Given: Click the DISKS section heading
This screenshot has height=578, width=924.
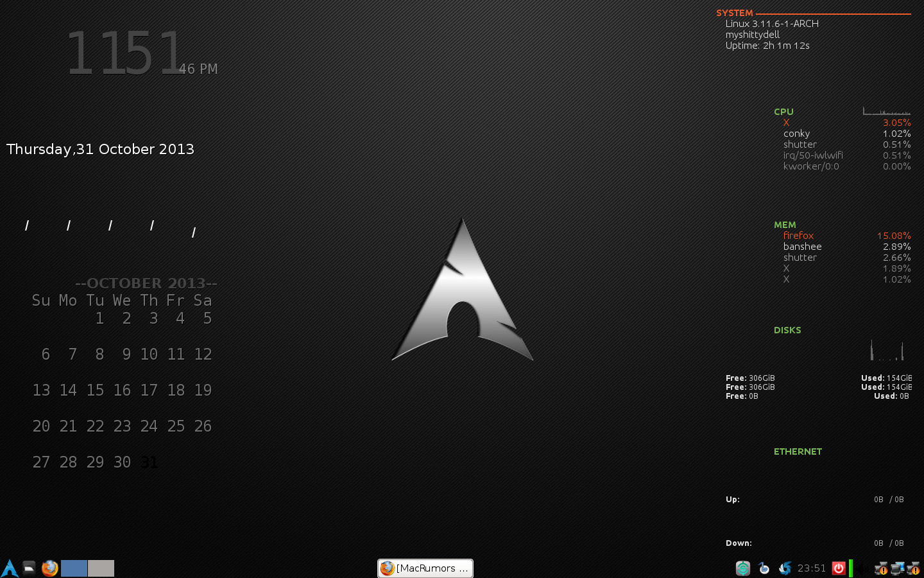Looking at the screenshot, I should pyautogui.click(x=787, y=330).
